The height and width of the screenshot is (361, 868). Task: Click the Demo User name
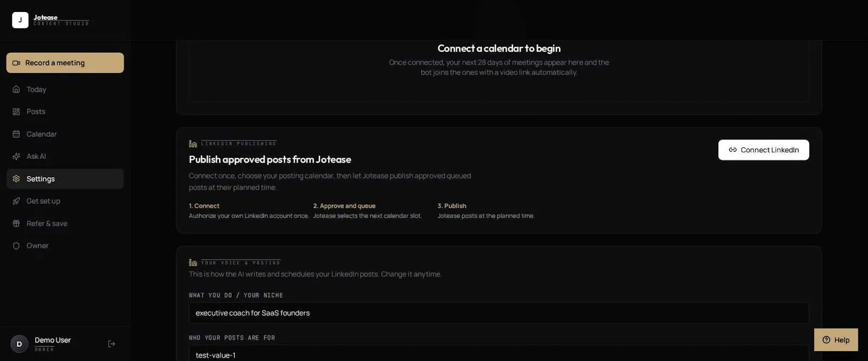coord(53,340)
